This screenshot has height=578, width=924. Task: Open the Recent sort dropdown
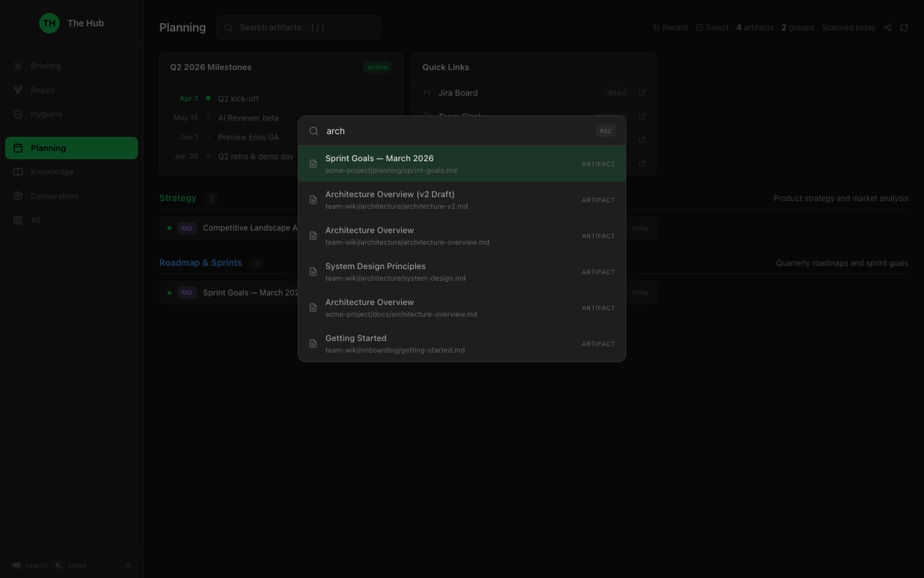click(670, 28)
